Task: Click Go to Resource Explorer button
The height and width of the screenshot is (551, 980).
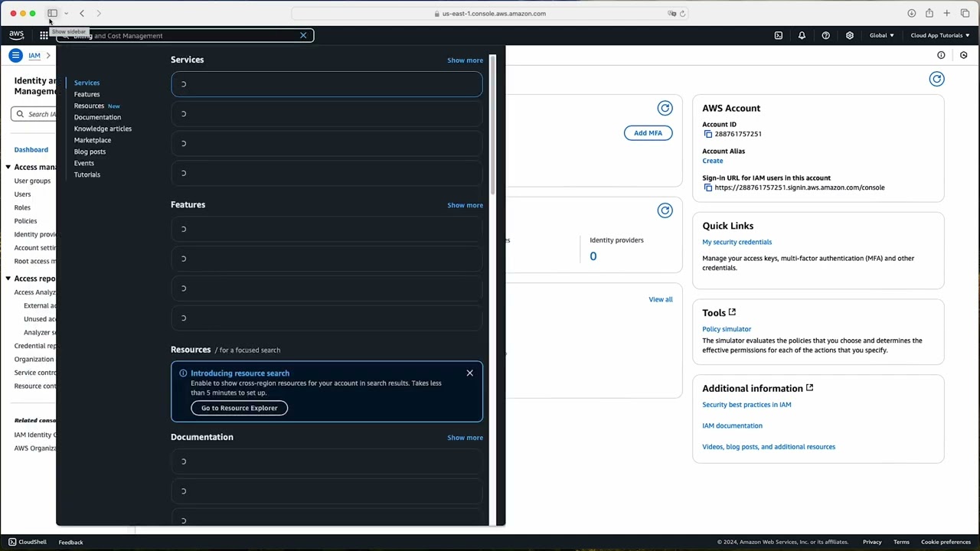Action: tap(239, 408)
